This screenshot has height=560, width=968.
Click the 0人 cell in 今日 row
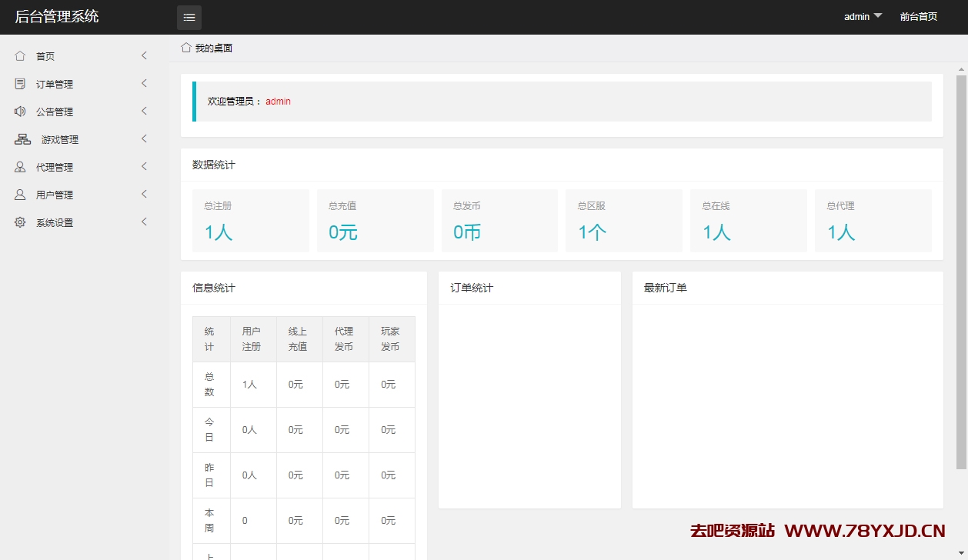point(253,430)
